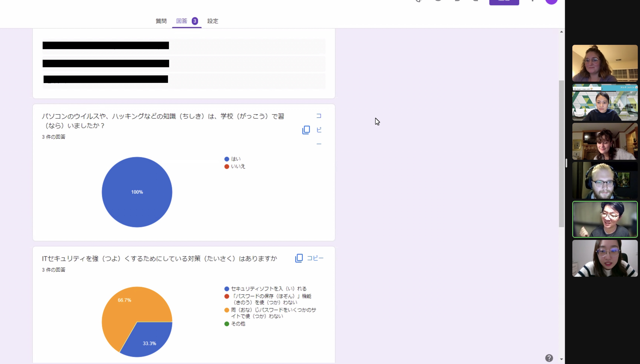Click the コピー label on security question
This screenshot has width=640, height=364.
click(x=315, y=258)
